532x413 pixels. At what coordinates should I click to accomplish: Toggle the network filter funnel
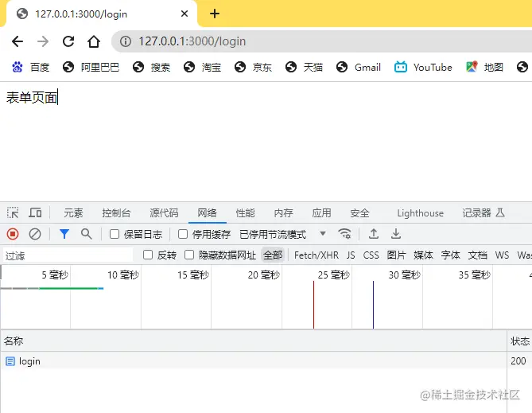(x=64, y=234)
